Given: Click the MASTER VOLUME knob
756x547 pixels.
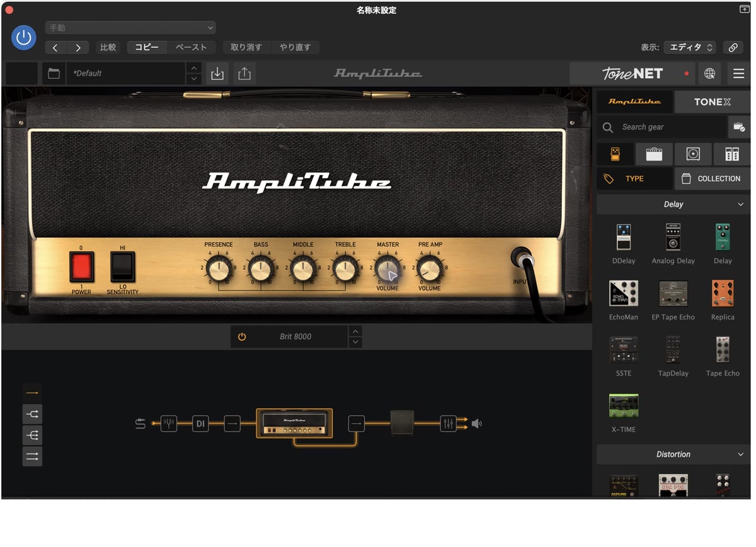Looking at the screenshot, I should pos(387,270).
